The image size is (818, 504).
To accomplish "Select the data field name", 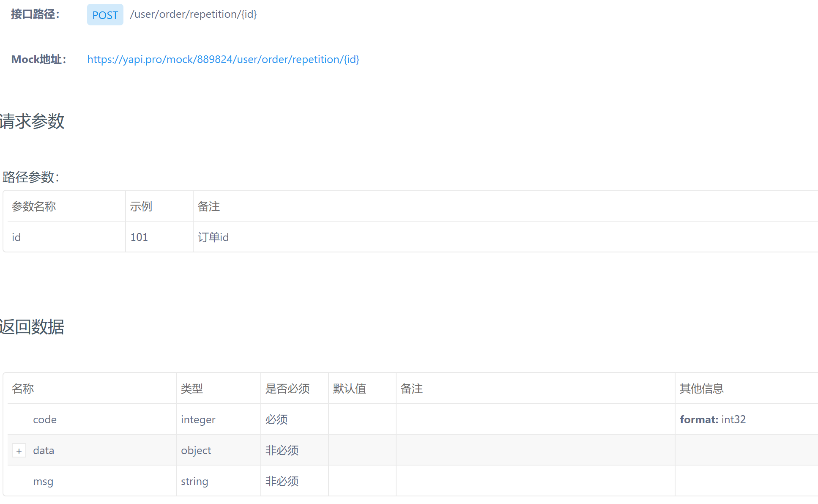I will (x=44, y=451).
